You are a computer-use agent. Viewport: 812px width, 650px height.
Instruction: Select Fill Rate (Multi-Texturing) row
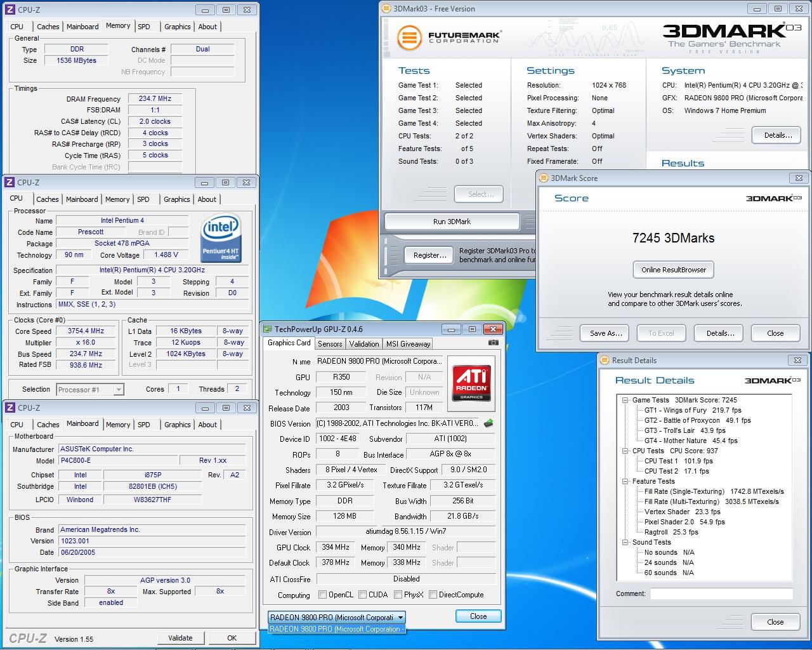(x=711, y=501)
